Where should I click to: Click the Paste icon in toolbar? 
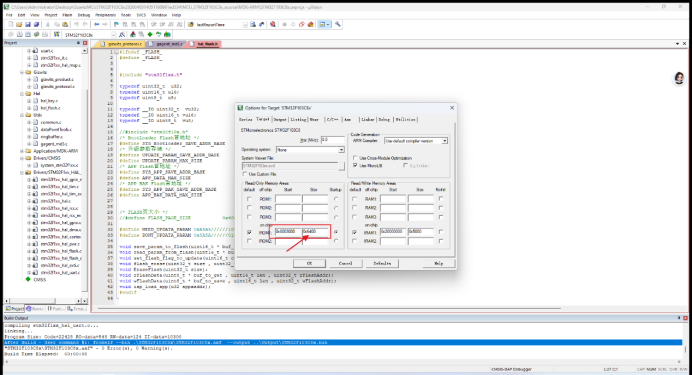(x=65, y=24)
